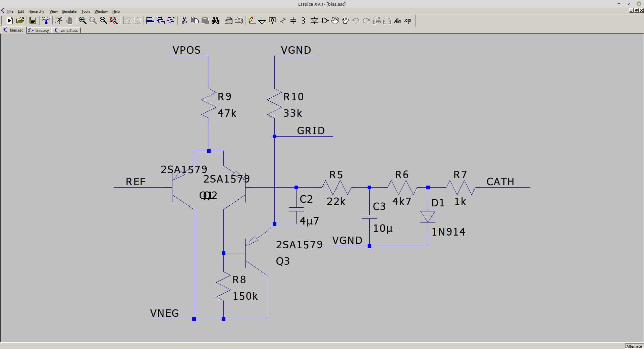
Task: Place a Ground symbol
Action: click(x=262, y=20)
